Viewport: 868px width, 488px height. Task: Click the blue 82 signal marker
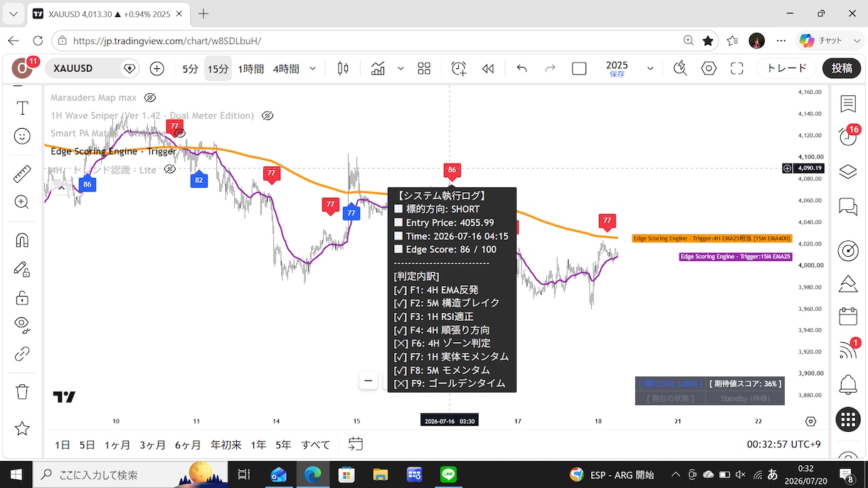199,180
